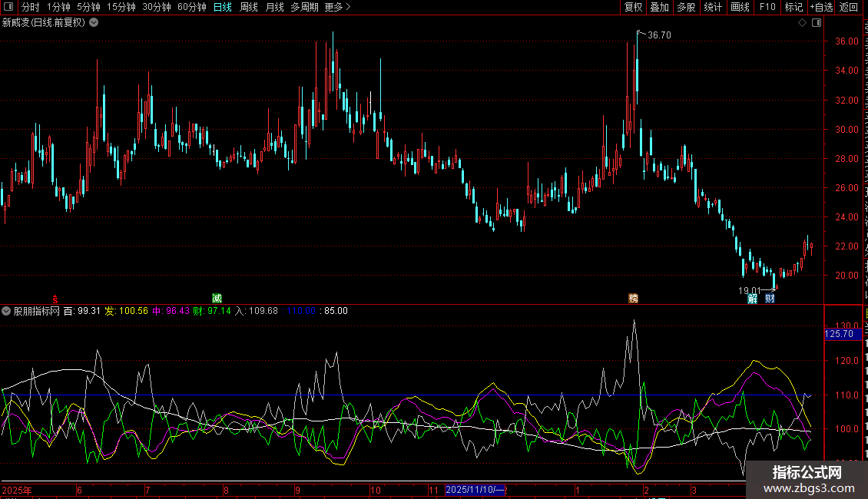Expand the 股朋指标网 indicator dropdown arrow
The image size is (868, 499).
(x=6, y=311)
